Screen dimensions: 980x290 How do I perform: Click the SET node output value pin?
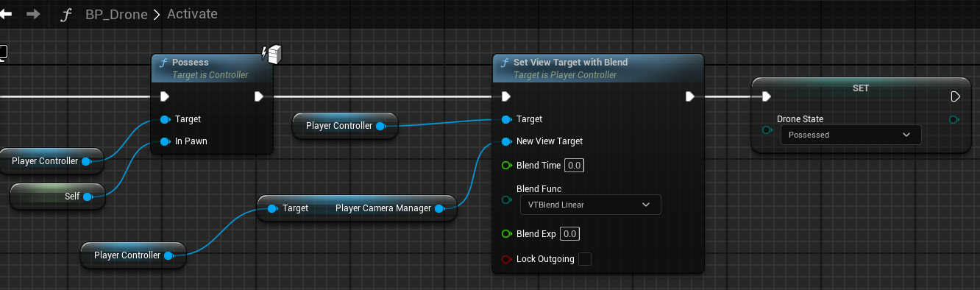point(955,119)
